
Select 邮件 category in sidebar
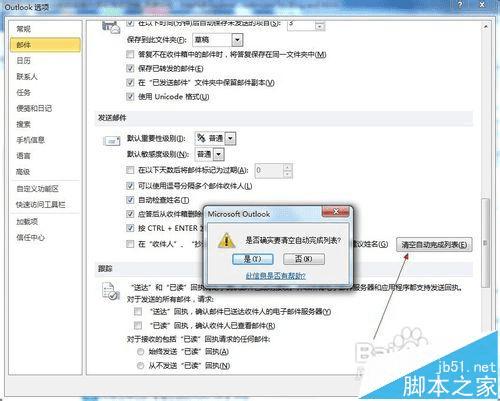tap(45, 45)
